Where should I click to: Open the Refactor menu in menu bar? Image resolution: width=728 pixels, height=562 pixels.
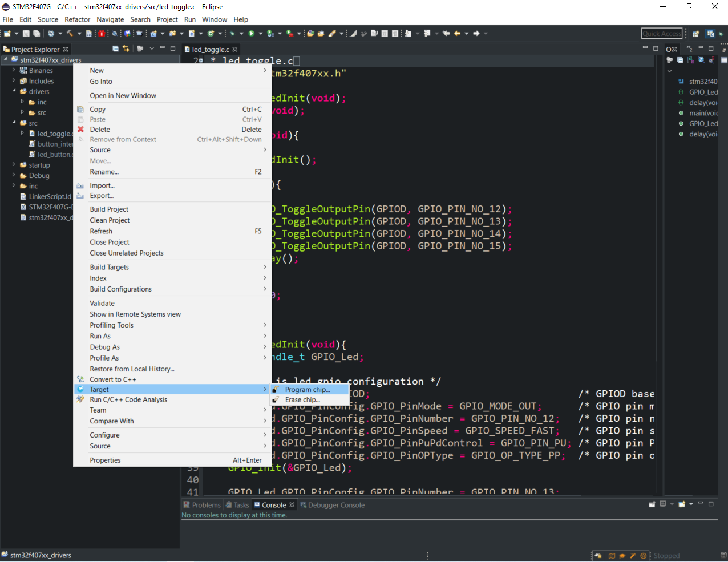78,19
